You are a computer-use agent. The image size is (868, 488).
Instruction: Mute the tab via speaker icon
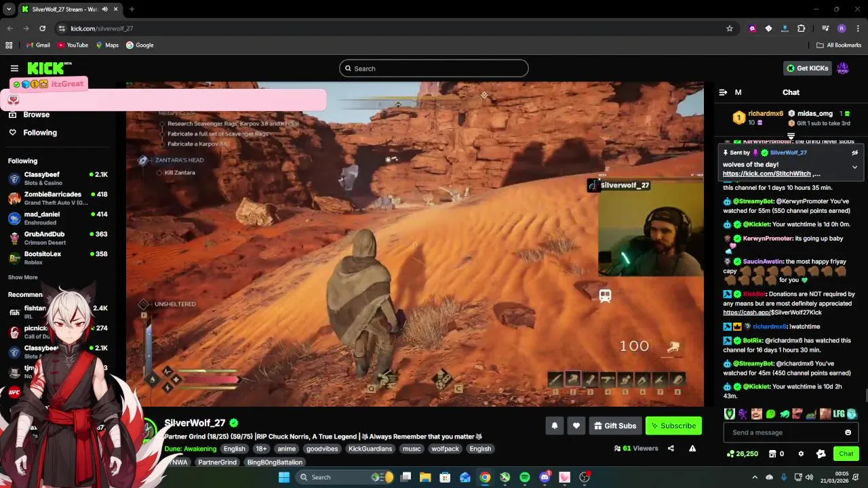click(104, 9)
